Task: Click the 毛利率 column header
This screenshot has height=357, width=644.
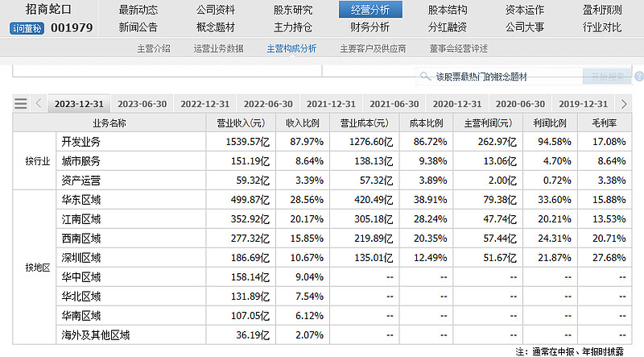Action: (x=605, y=123)
